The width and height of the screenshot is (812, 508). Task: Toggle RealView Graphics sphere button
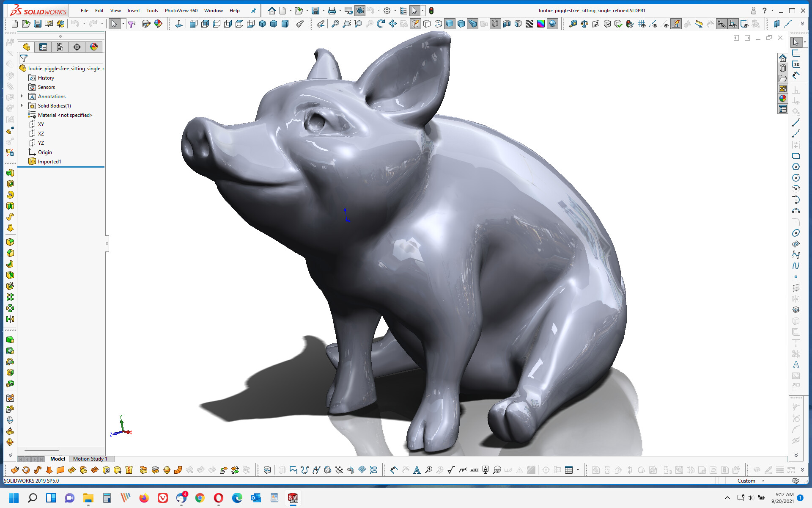[552, 24]
